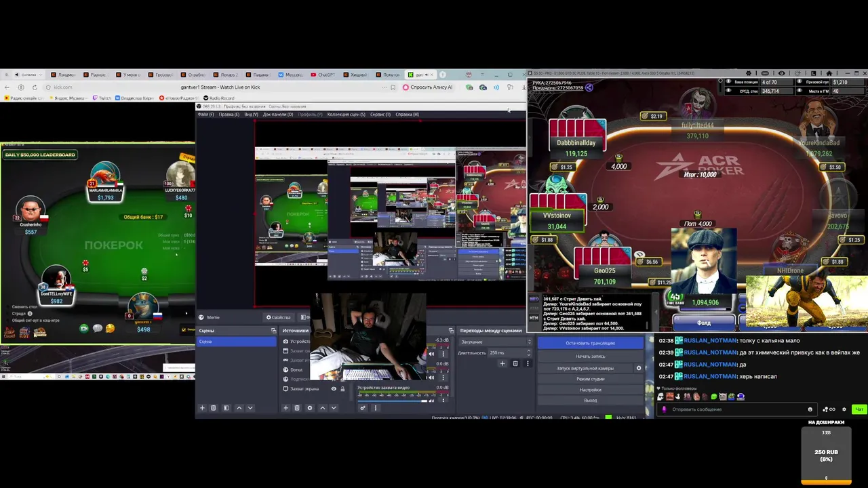
Task: Click Фолд button on ACR poker table
Action: (704, 323)
